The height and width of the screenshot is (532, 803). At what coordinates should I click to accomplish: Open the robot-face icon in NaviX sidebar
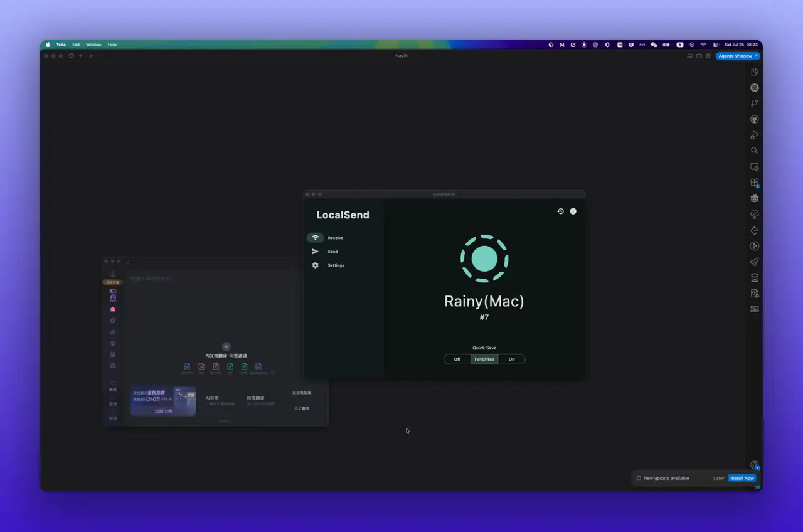[755, 198]
